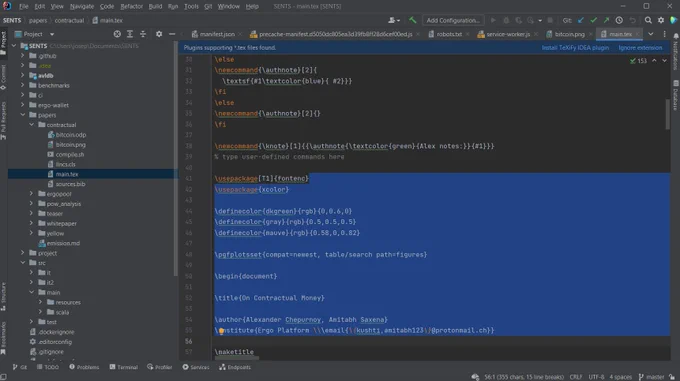Viewport: 680px width, 381px height.
Task: Click Select Opened File target icon
Action: (x=117, y=34)
